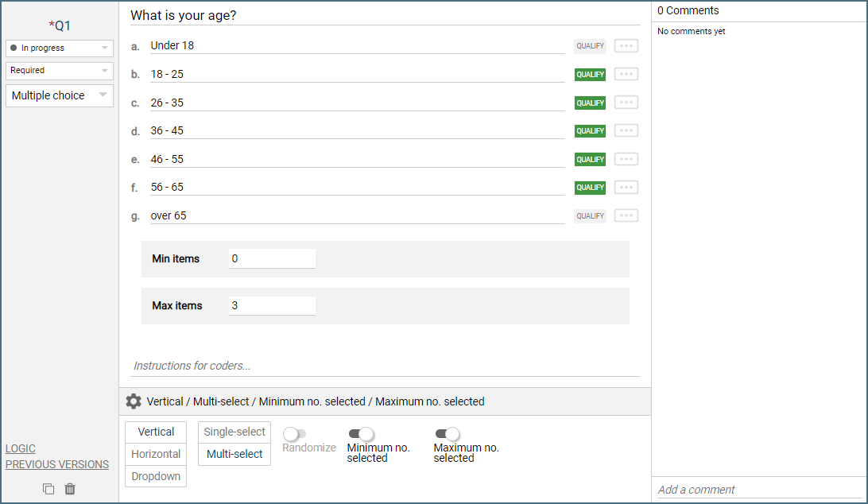Select the Horizontal layout option
Screen dimensions: 868x504
[x=156, y=454]
